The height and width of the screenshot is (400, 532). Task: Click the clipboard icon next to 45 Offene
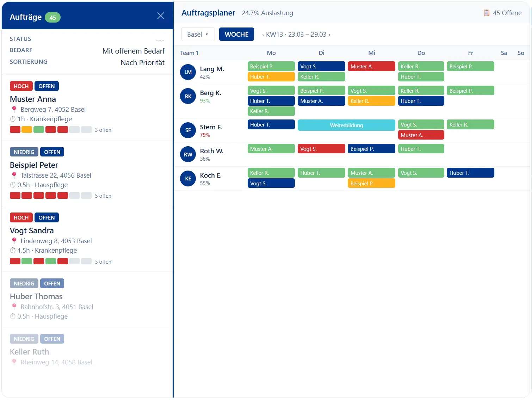(487, 13)
